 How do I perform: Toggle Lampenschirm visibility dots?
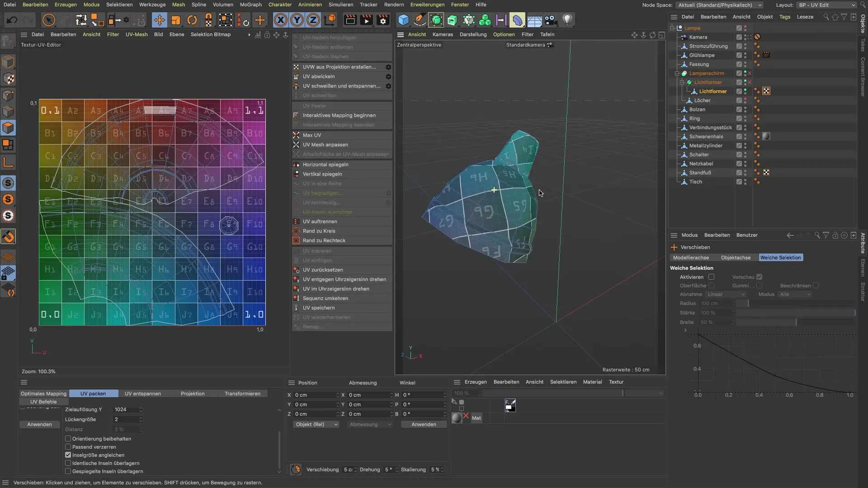(745, 73)
